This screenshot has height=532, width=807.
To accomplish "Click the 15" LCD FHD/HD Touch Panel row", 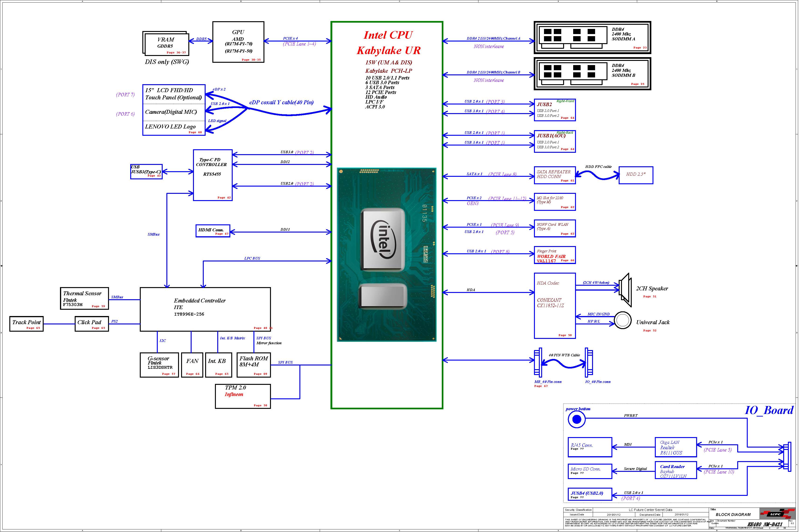I will pyautogui.click(x=175, y=95).
